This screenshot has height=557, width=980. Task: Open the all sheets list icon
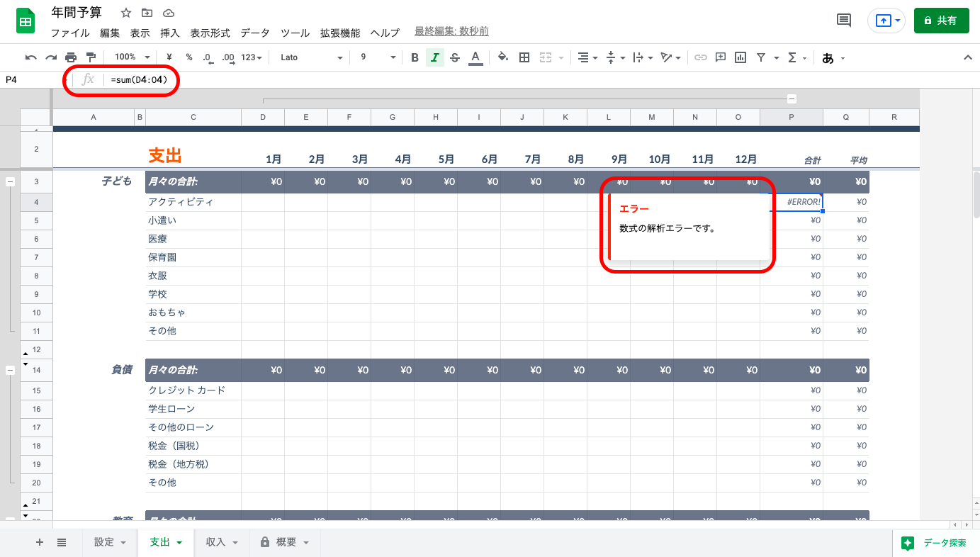tap(62, 542)
